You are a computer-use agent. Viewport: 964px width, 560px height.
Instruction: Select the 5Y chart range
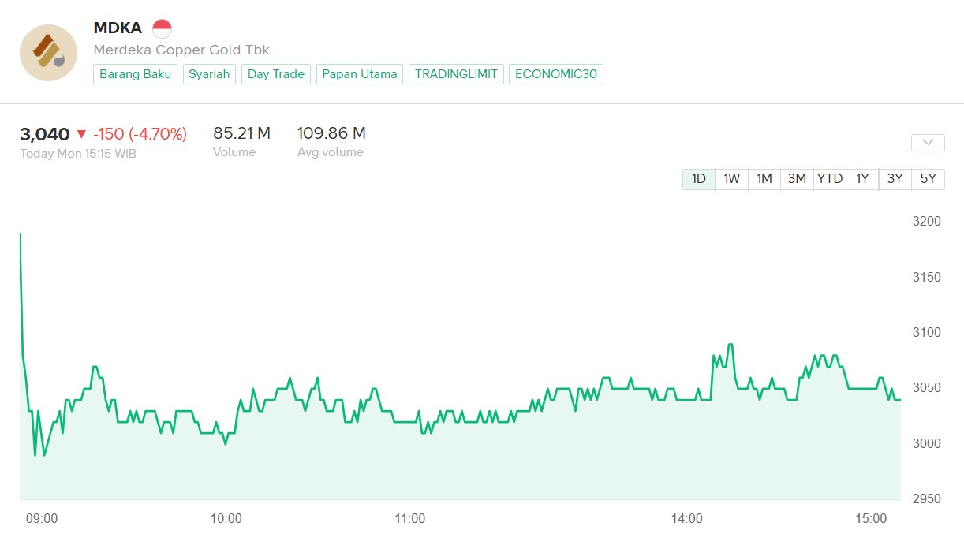pyautogui.click(x=928, y=179)
